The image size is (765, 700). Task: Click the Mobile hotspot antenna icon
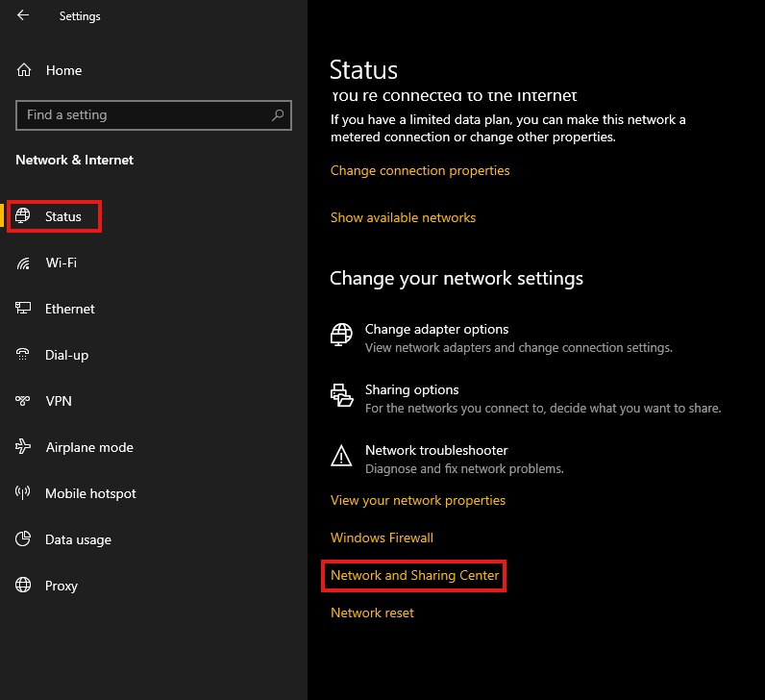click(22, 492)
